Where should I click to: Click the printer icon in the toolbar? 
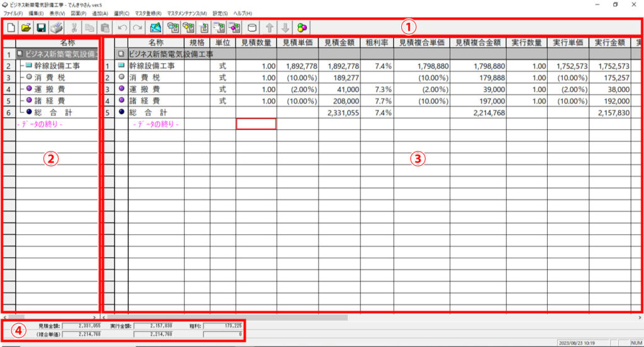(x=57, y=28)
